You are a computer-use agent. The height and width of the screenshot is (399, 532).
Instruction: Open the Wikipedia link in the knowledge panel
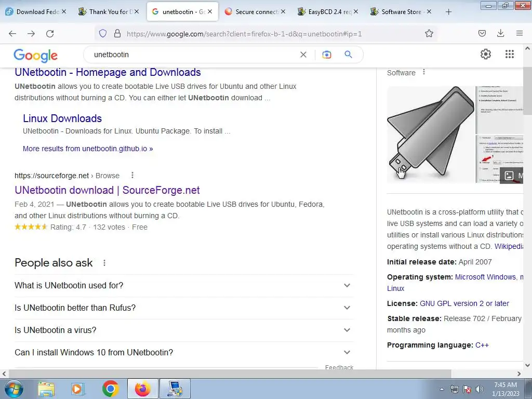509,246
